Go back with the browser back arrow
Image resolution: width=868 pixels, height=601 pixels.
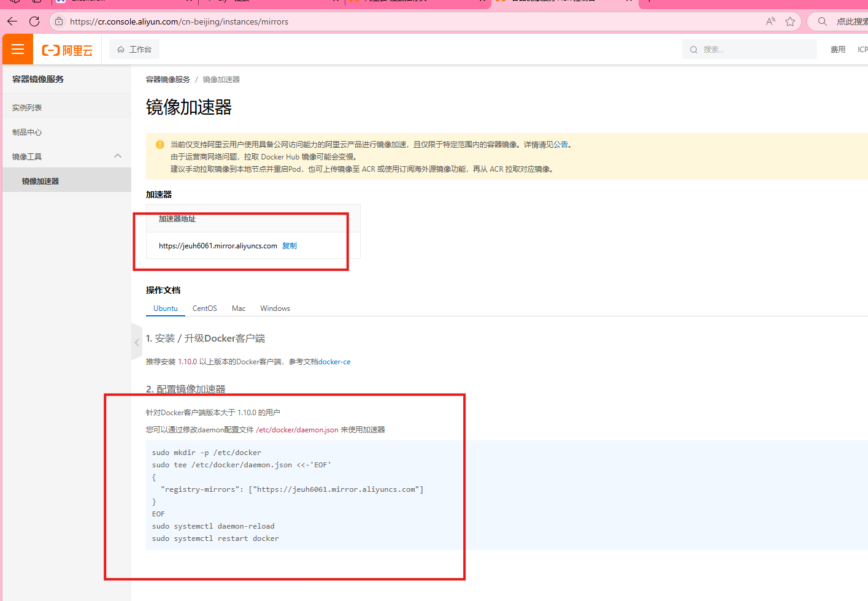click(12, 21)
